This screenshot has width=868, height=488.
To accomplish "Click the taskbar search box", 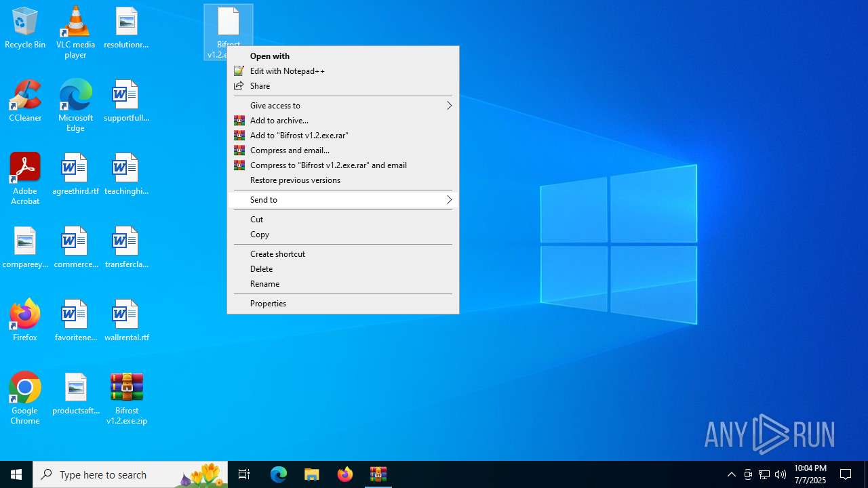I will [130, 474].
